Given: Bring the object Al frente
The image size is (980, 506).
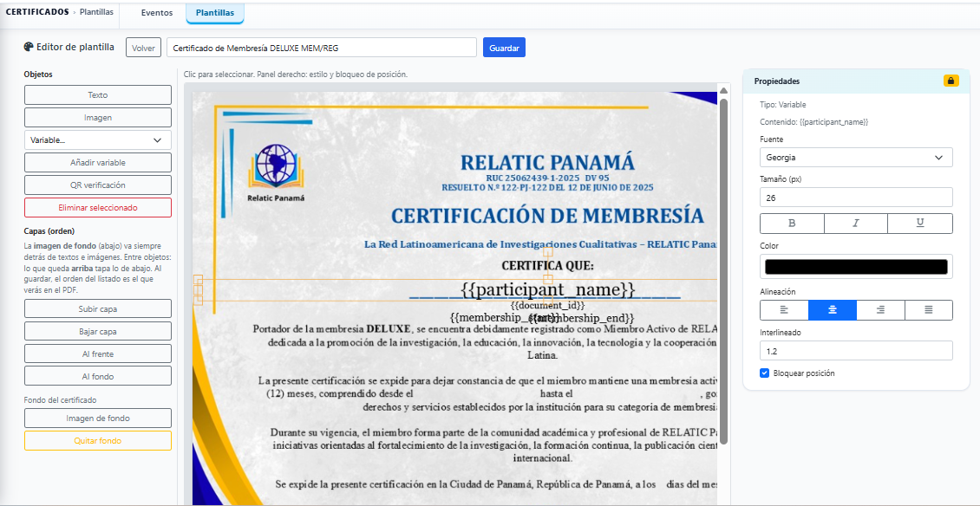Looking at the screenshot, I should point(97,354).
